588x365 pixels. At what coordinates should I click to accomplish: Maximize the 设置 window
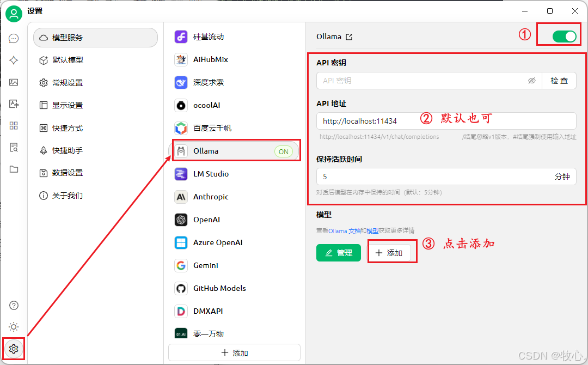pyautogui.click(x=550, y=11)
